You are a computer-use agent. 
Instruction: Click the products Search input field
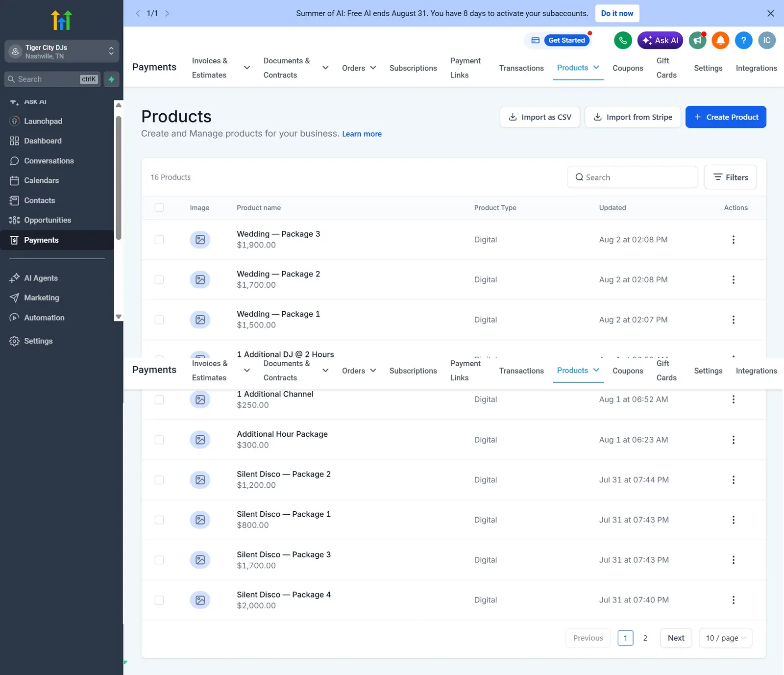point(632,177)
